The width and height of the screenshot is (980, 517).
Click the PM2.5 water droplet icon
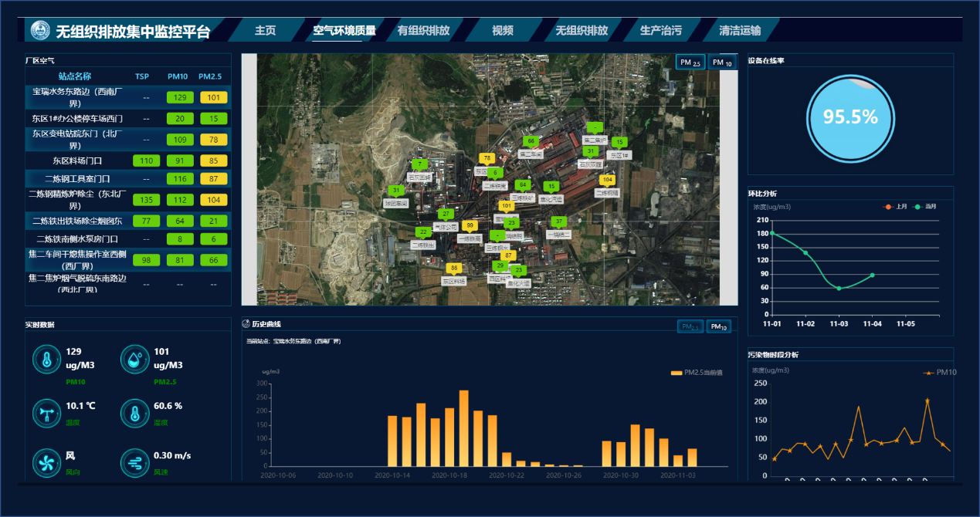[x=135, y=359]
